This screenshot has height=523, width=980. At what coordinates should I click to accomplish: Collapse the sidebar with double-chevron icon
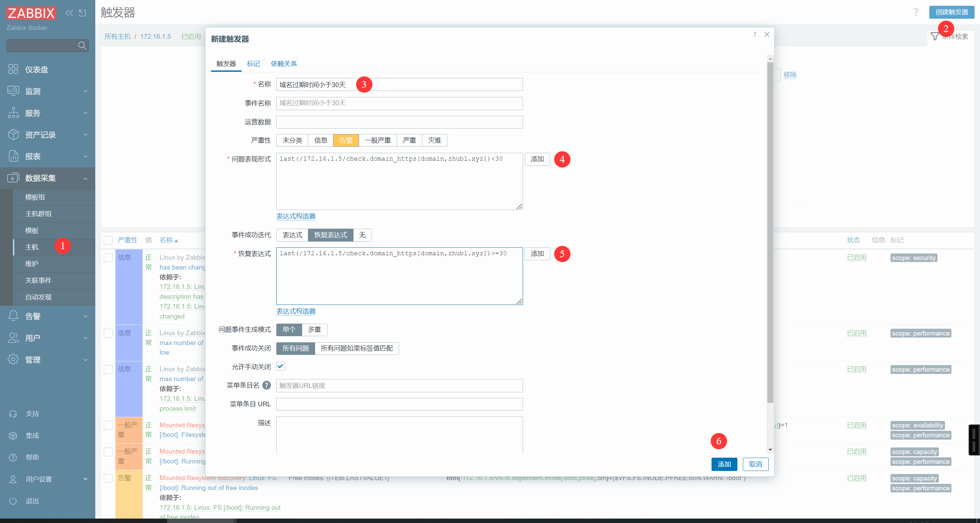click(69, 13)
